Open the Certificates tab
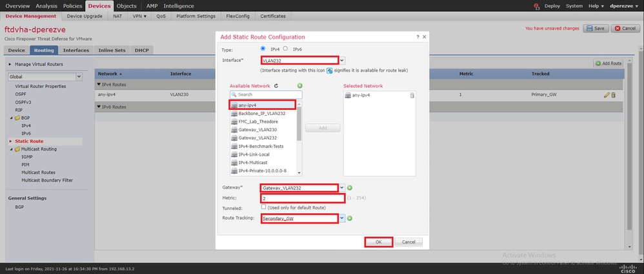 [273, 16]
